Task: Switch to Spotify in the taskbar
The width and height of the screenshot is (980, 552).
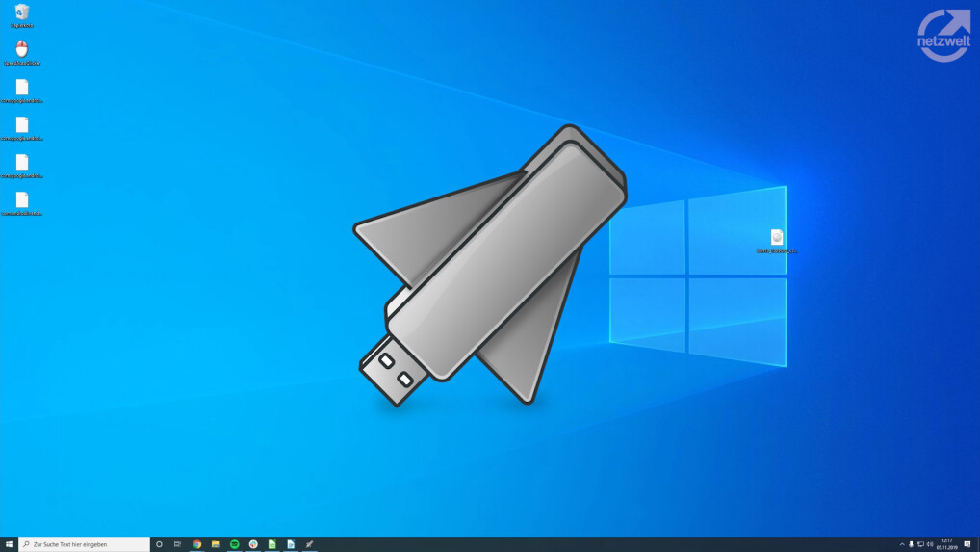Action: coord(234,544)
